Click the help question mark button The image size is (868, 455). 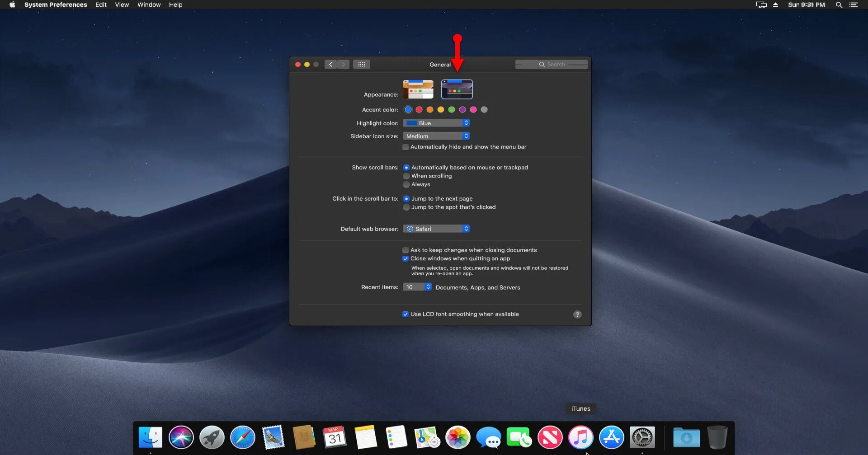point(577,314)
